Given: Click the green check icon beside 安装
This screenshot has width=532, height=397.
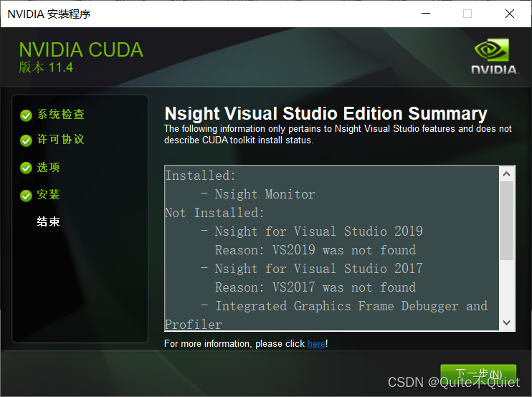Looking at the screenshot, I should 26,196.
